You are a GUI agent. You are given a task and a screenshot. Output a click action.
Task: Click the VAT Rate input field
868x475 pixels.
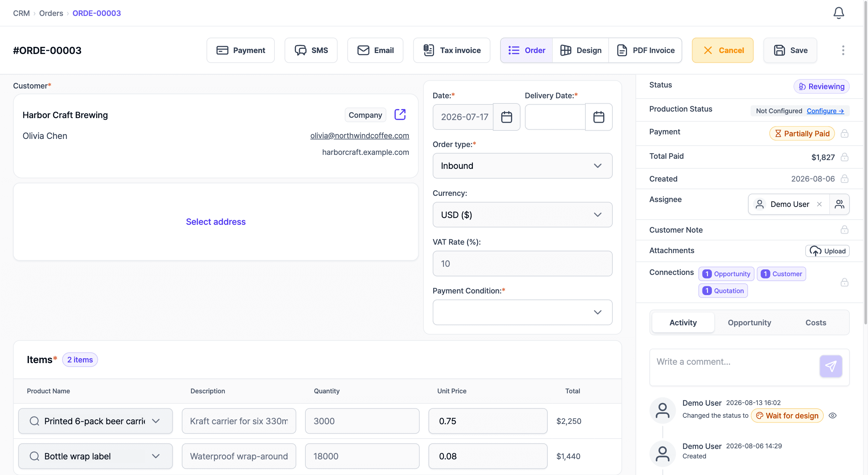coord(522,264)
